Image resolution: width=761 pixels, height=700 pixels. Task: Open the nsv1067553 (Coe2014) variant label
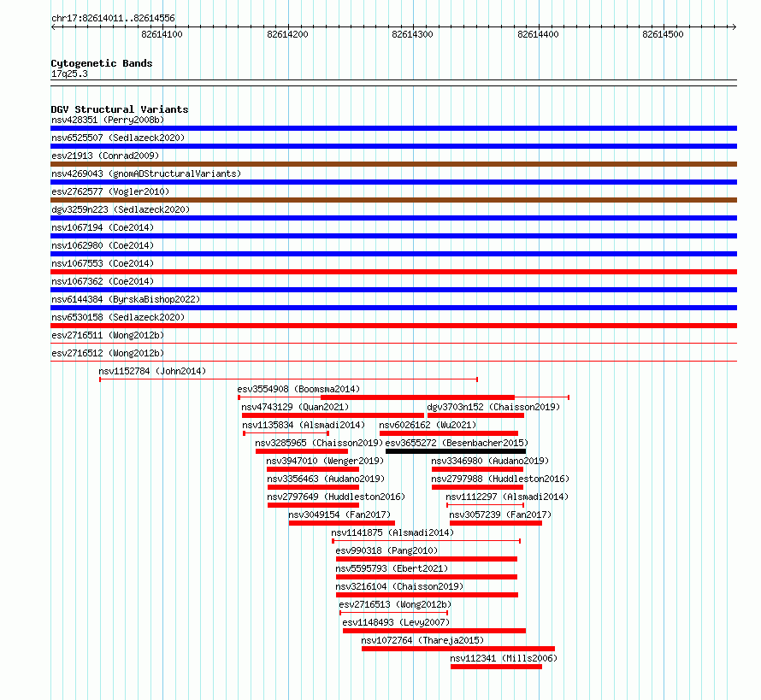(103, 263)
